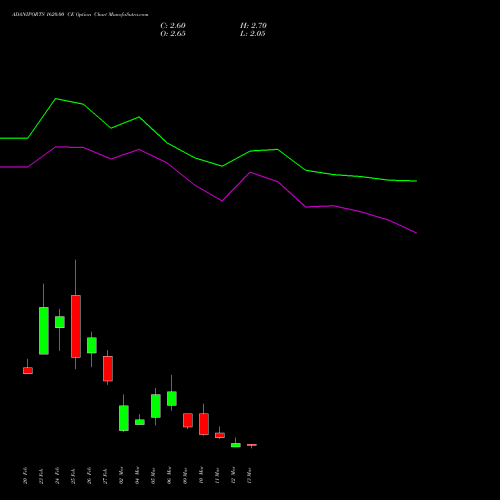Select the tall green candle for 23 Feb
Screen dimensions: 500x500
(x=44, y=331)
